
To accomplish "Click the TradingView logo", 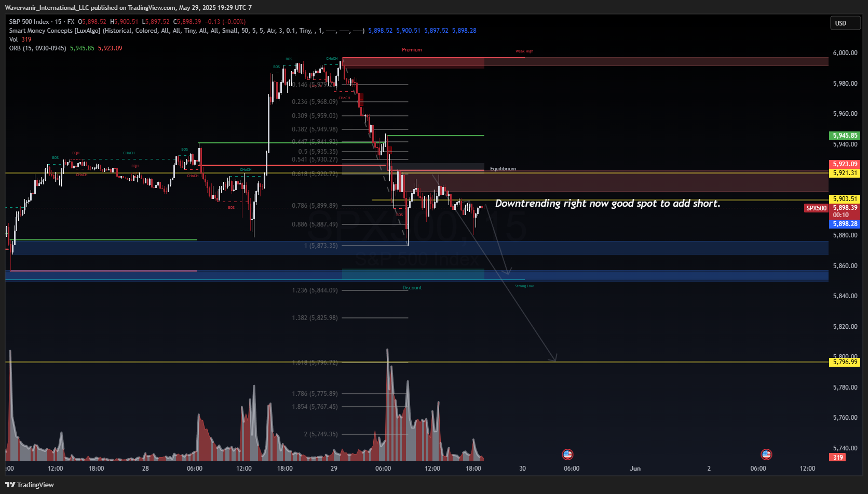I will (30, 485).
